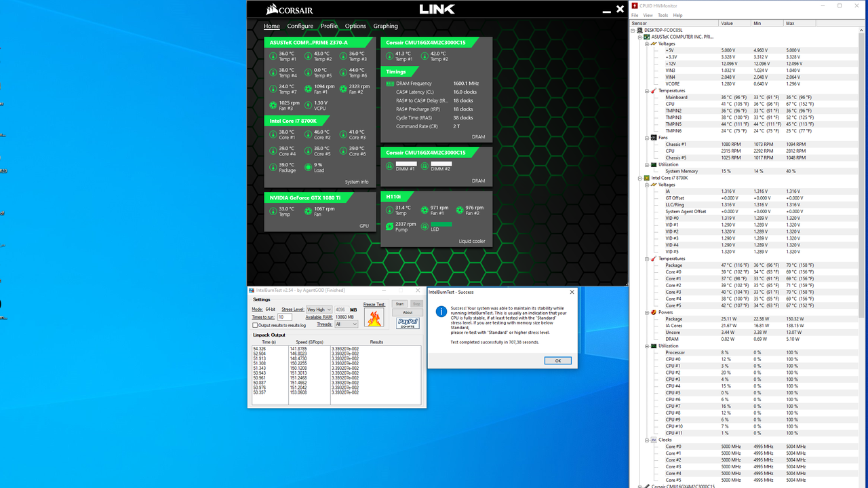Enable Output results to results log checkbox
Viewport: 868px width, 488px height.
(255, 325)
